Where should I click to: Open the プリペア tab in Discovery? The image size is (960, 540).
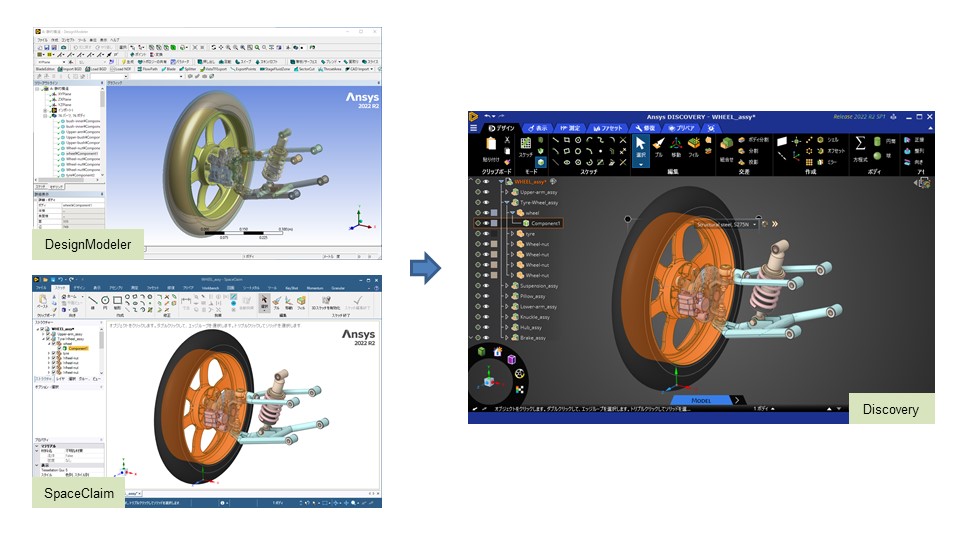pos(681,128)
